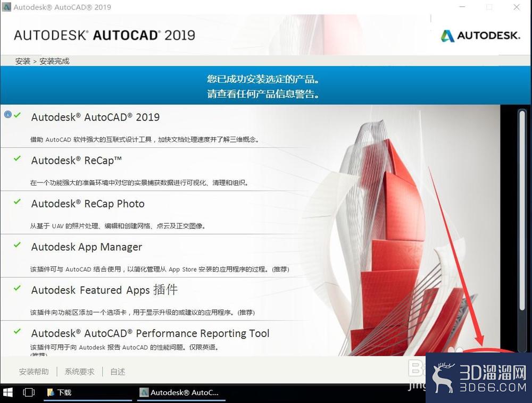Viewport: 532px width, 403px height.
Task: Click the green checkmark beside AutoCAD 2019
Action: [x=17, y=115]
